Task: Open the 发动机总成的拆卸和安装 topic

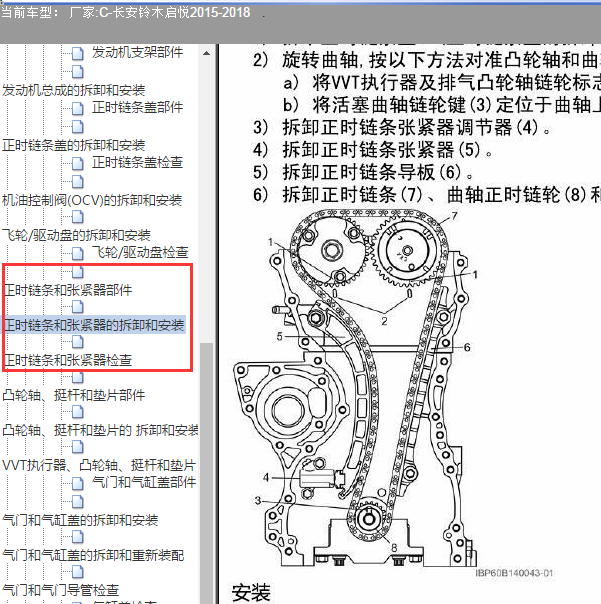Action: 74,90
